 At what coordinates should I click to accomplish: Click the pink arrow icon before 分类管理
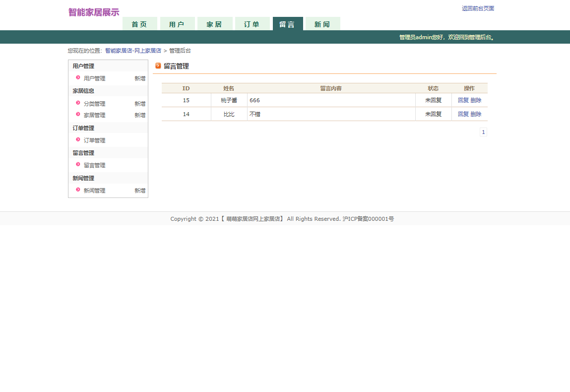tap(78, 103)
